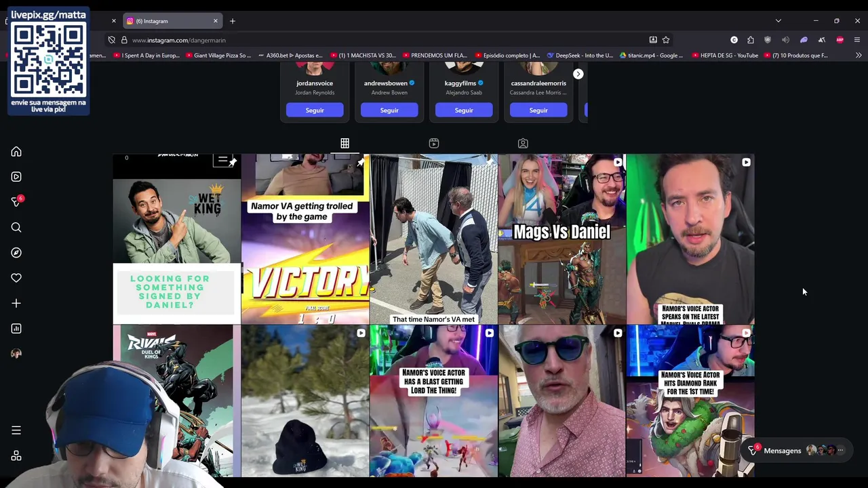Open snowy beanie video post
The height and width of the screenshot is (488, 868).
point(305,401)
